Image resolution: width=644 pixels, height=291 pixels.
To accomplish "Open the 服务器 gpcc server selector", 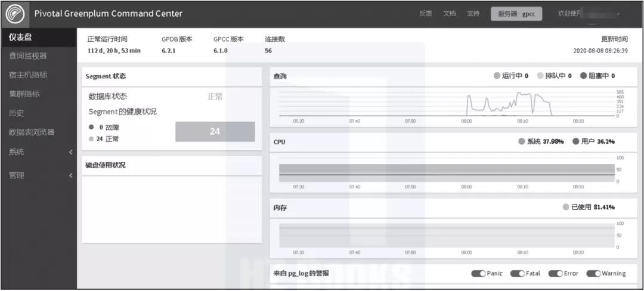I will pyautogui.click(x=516, y=14).
